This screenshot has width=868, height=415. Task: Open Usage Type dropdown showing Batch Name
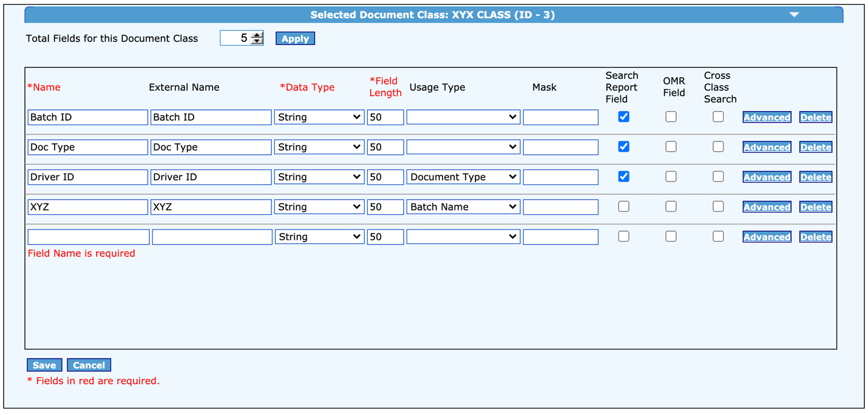(463, 207)
